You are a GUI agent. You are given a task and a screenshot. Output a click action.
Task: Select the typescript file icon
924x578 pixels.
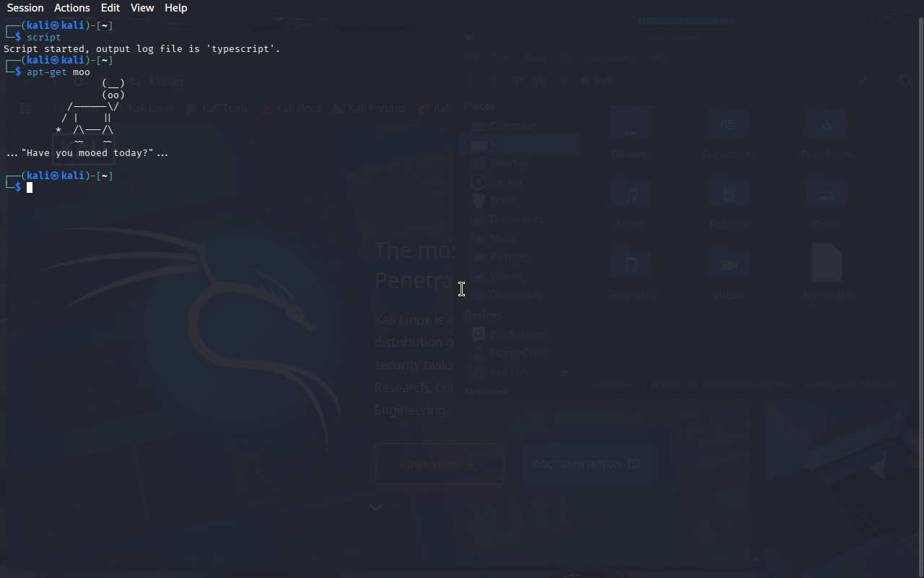[x=827, y=263]
